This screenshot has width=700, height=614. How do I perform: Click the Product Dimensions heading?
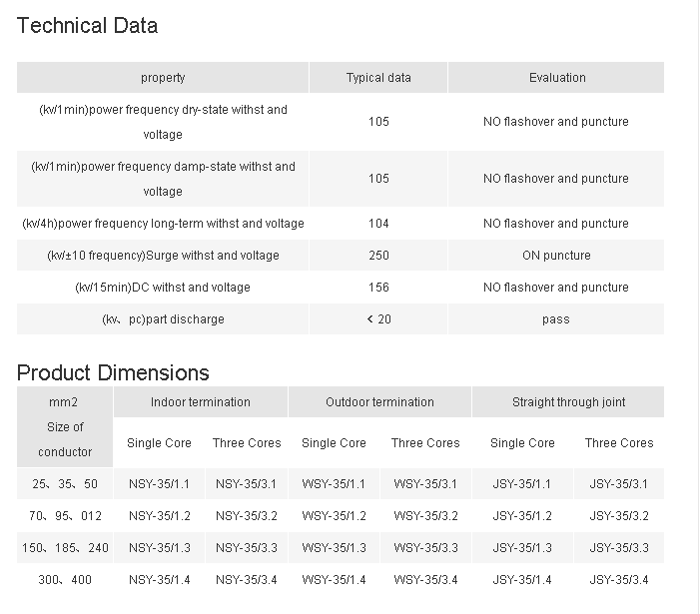pyautogui.click(x=113, y=372)
